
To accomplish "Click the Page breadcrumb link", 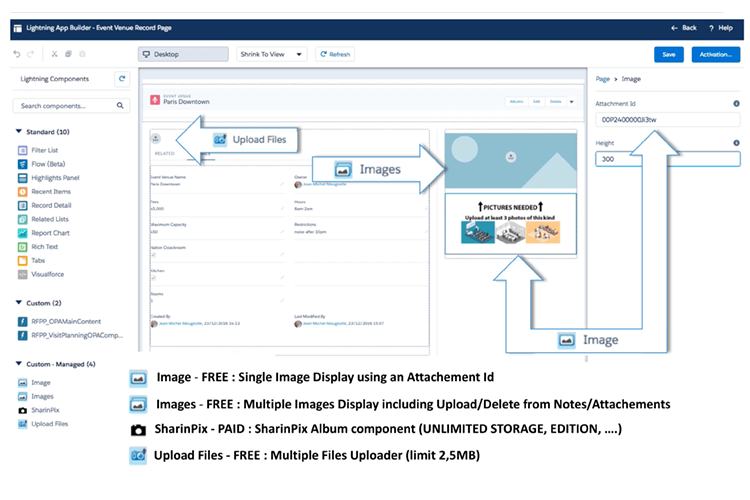I will (602, 79).
